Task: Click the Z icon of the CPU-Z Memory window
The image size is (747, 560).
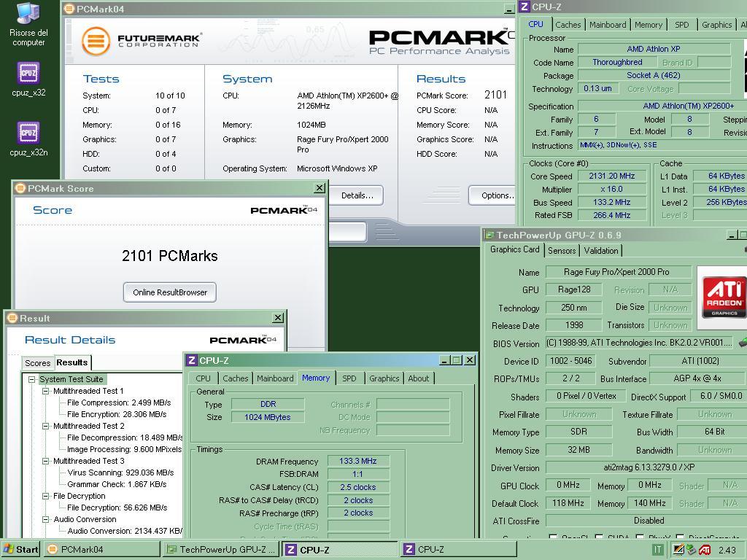Action: [x=192, y=360]
